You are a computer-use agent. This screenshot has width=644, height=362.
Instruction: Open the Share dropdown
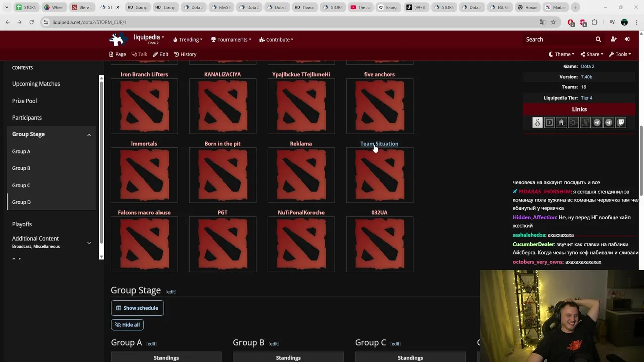592,54
